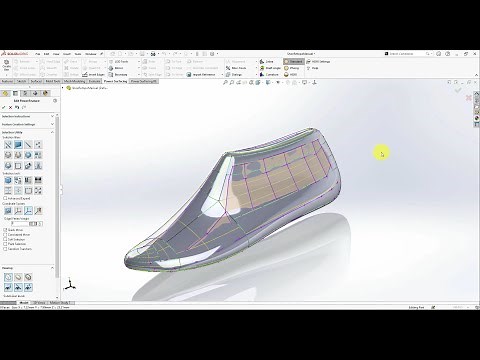This screenshot has width=480, height=360.
Task: Click the blue face selection filter icon
Action: [18, 145]
